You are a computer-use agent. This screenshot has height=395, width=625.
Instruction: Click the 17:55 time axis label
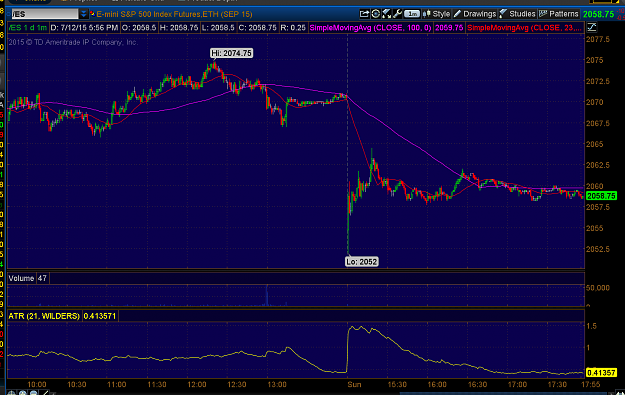click(590, 385)
